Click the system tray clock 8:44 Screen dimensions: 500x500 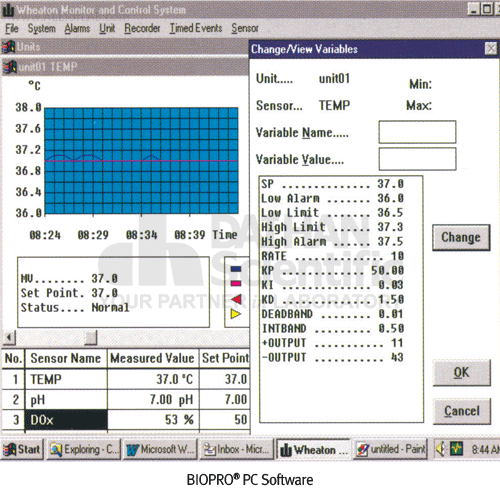click(x=485, y=450)
